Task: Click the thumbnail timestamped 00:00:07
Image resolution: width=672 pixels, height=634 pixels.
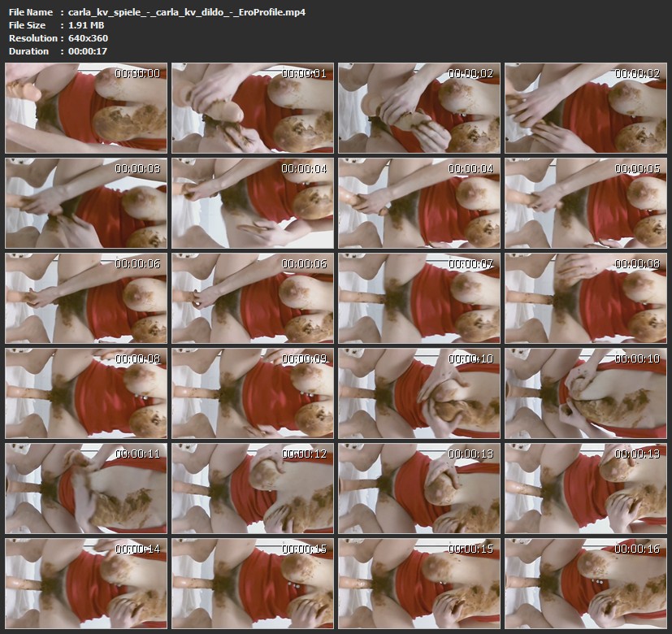Action: (419, 298)
